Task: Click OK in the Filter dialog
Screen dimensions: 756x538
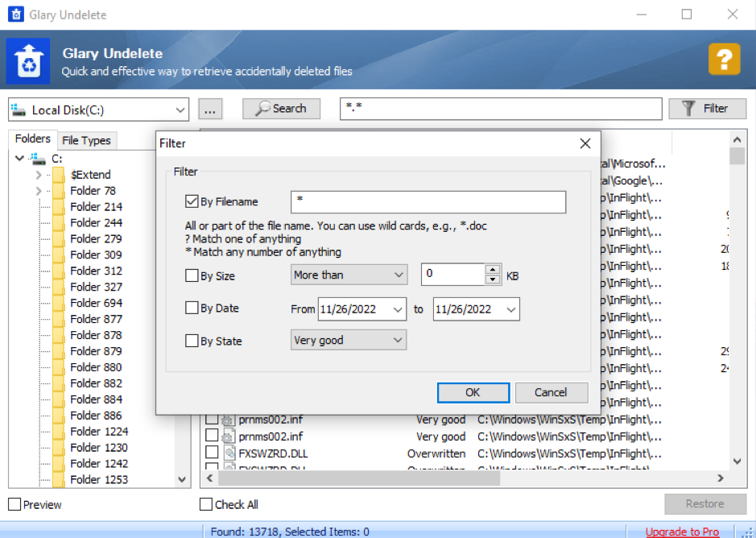Action: [x=473, y=392]
